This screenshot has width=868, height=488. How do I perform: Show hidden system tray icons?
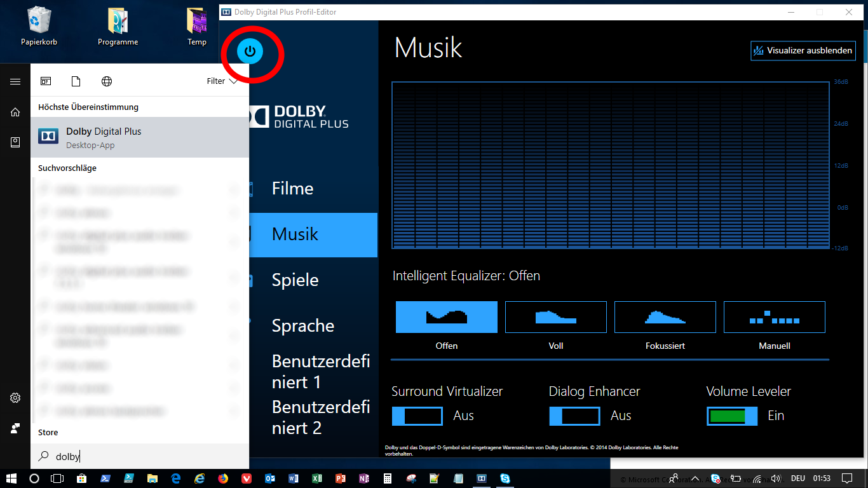click(x=695, y=478)
